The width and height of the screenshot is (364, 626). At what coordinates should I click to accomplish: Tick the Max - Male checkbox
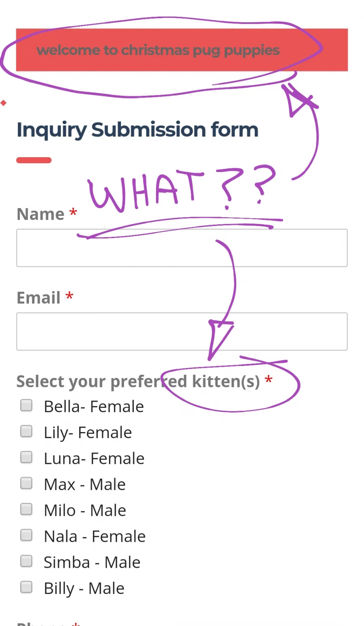[26, 483]
